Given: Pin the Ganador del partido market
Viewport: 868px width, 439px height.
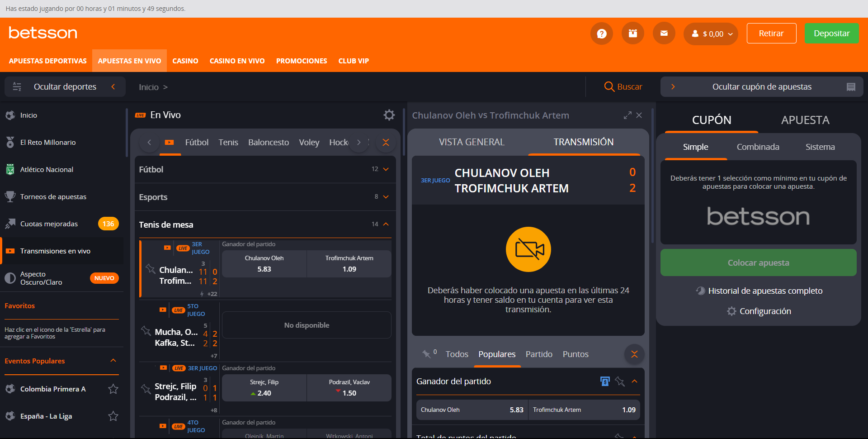Looking at the screenshot, I should (620, 382).
